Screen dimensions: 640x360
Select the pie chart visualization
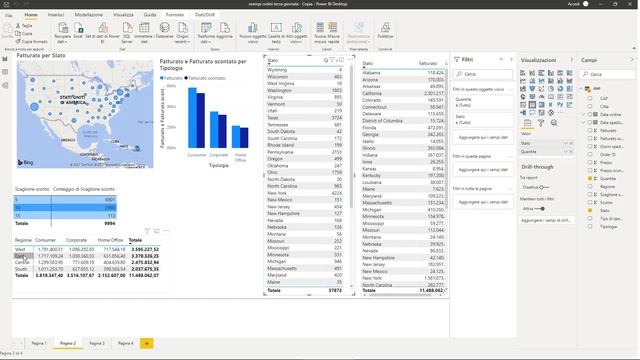551,89
